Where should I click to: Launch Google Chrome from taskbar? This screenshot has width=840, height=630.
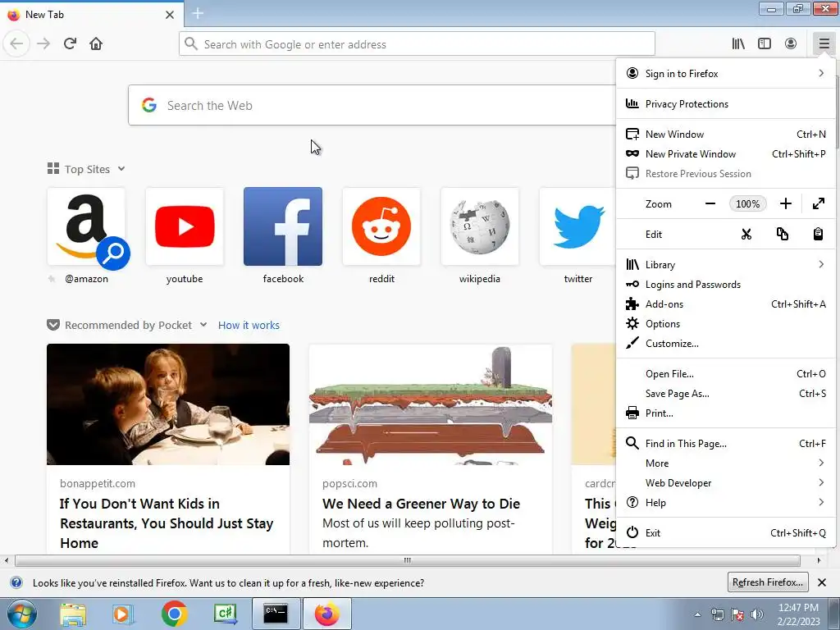pos(174,614)
